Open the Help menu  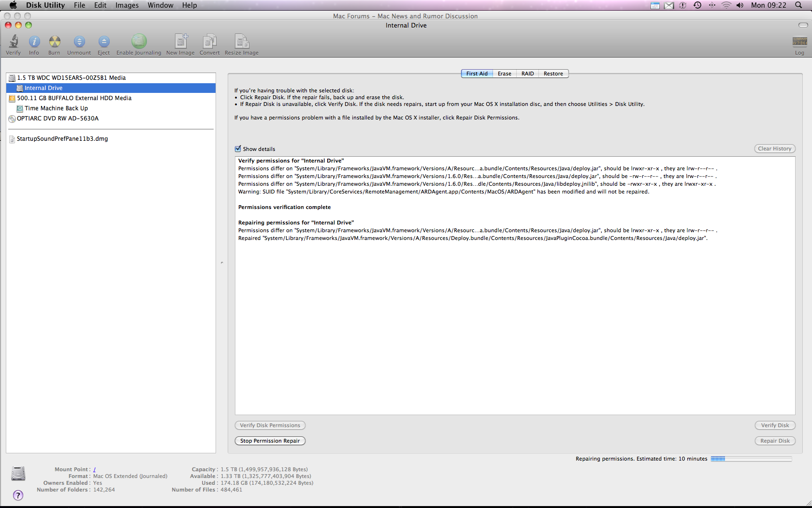189,5
